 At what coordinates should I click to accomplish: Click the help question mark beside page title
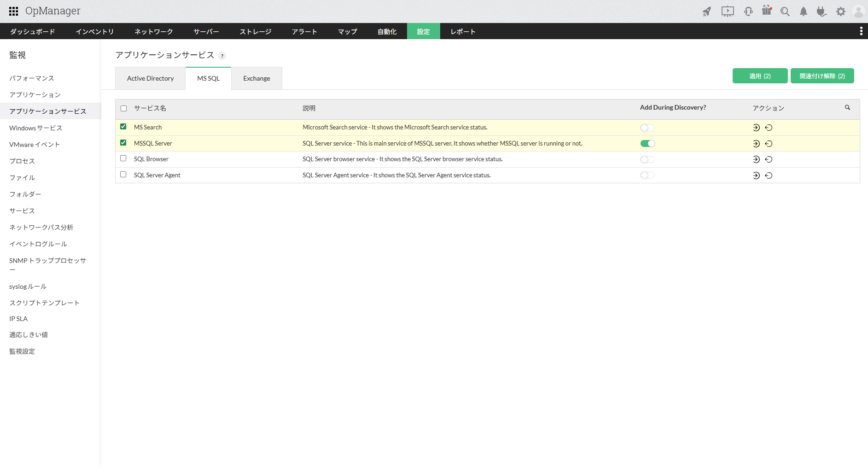[x=222, y=56]
